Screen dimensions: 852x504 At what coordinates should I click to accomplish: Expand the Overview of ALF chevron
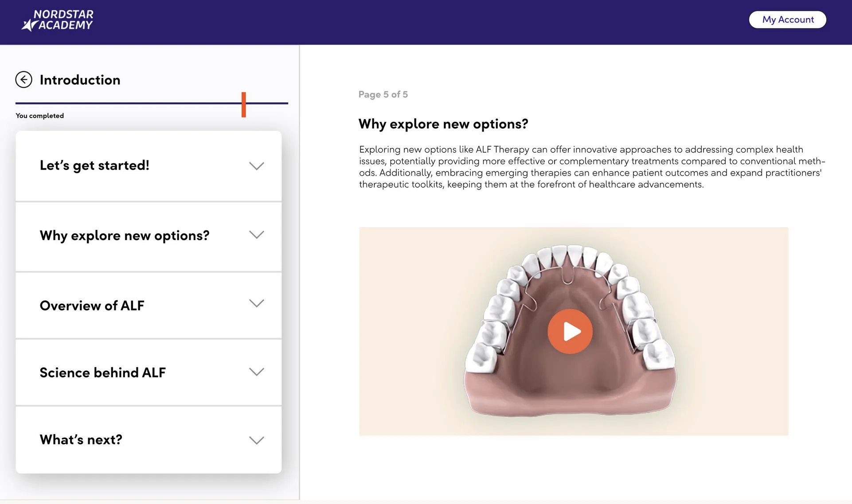257,303
